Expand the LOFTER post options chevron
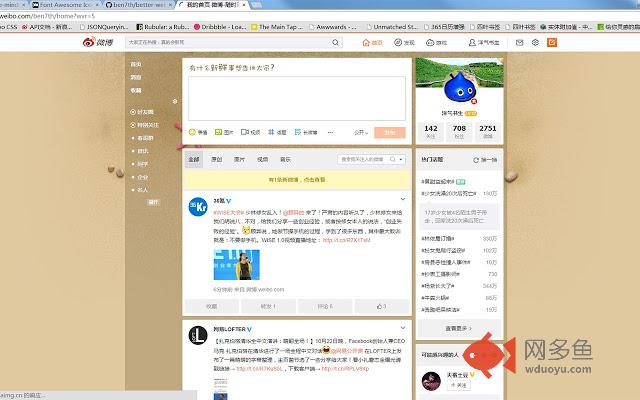 point(403,328)
